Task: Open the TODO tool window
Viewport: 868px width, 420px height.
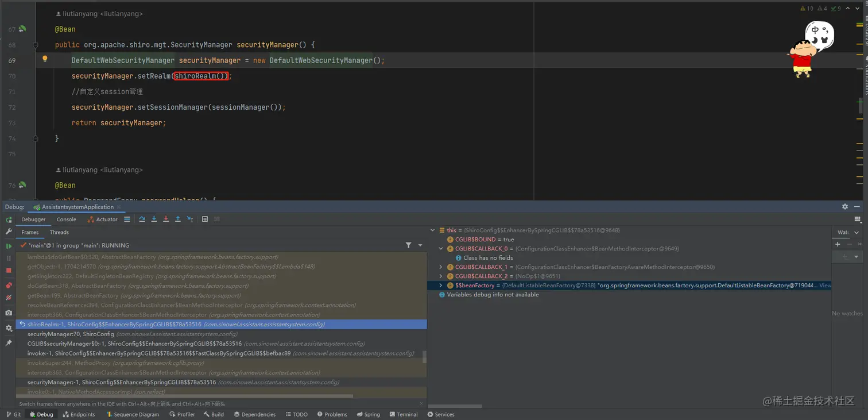Action: (296, 414)
